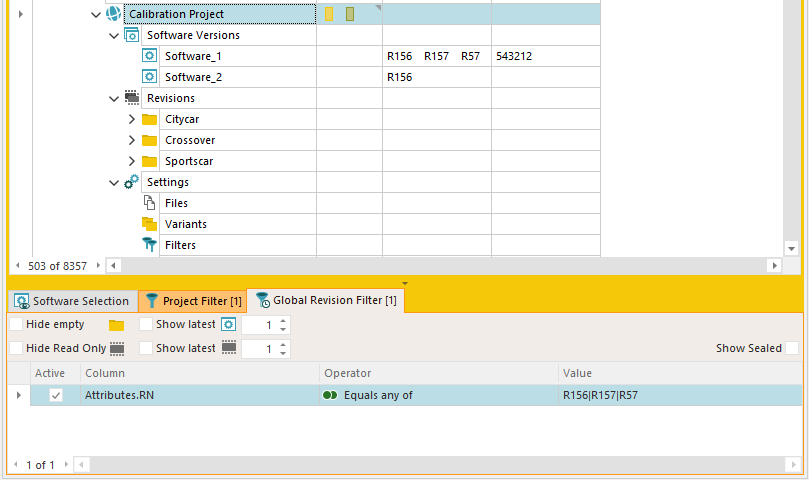Click the Revisions chip icon
Viewport: 809px width, 480px height.
pyautogui.click(x=132, y=98)
